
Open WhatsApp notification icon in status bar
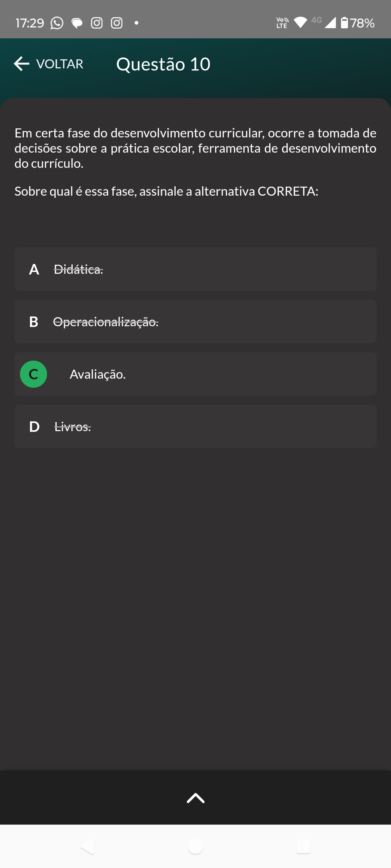(x=57, y=23)
